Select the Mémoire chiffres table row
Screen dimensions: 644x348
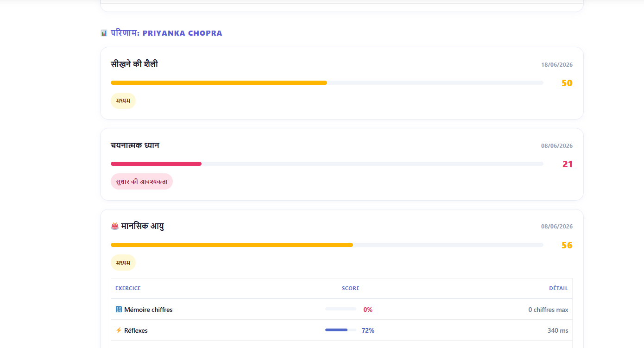[x=341, y=309]
